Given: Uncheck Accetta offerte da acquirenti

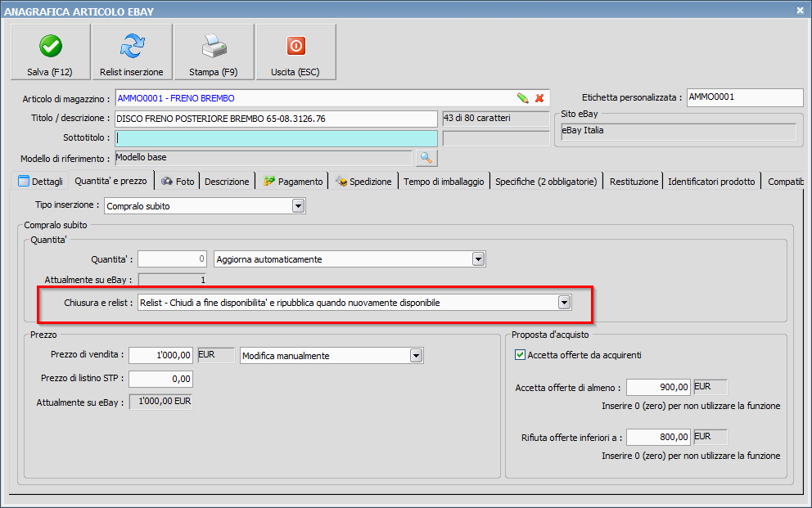Looking at the screenshot, I should pyautogui.click(x=520, y=355).
